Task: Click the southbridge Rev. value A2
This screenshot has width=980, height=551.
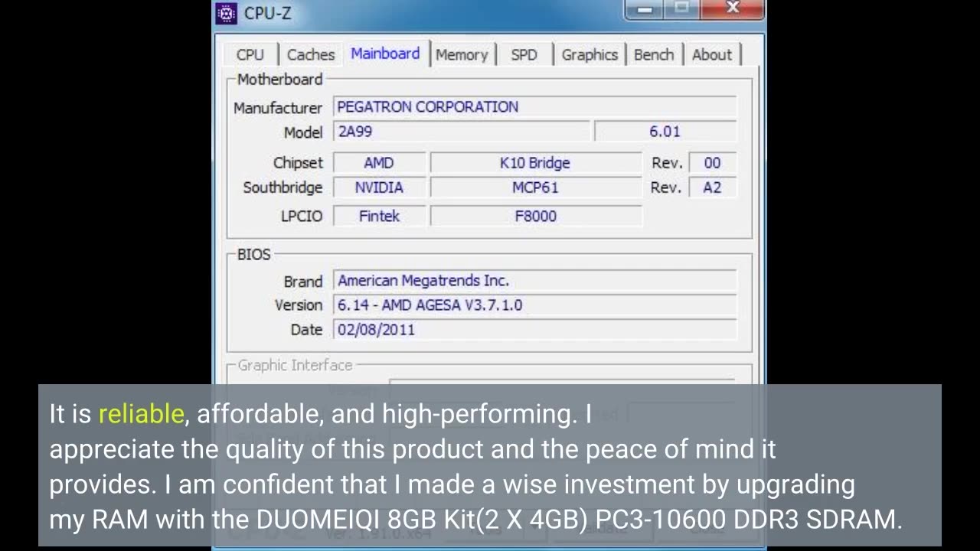Action: 712,187
